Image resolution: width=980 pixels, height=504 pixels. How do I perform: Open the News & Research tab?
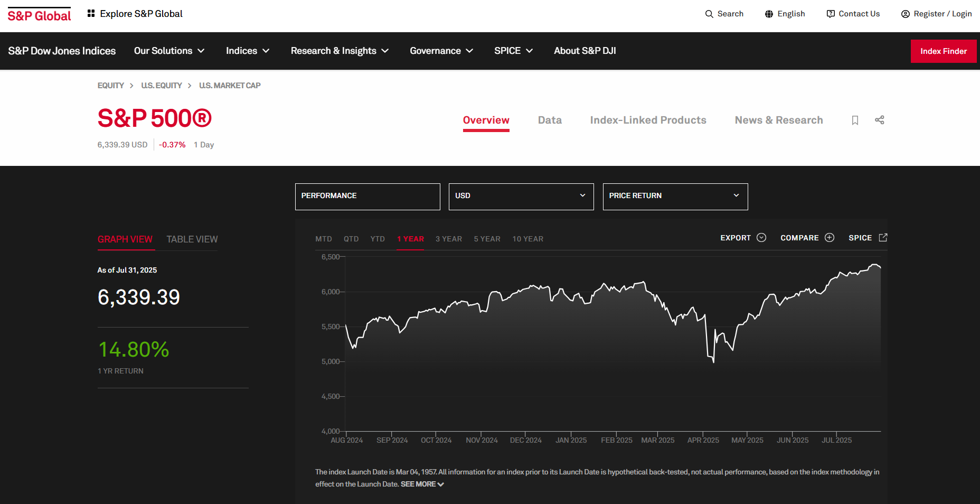click(779, 120)
